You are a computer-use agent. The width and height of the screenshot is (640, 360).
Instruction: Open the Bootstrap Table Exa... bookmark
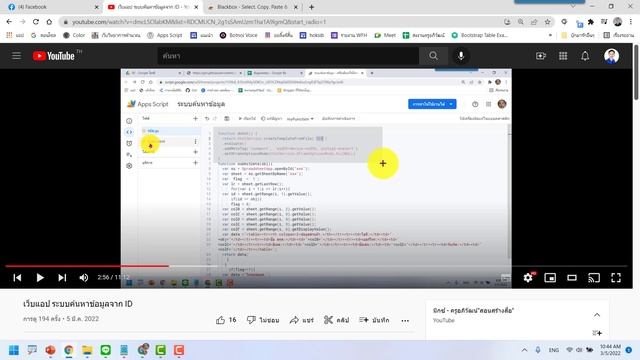click(480, 35)
